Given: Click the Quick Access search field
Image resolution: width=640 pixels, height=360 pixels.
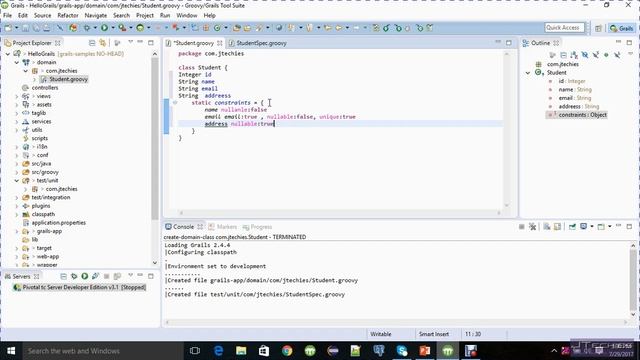Looking at the screenshot, I should click(564, 28).
